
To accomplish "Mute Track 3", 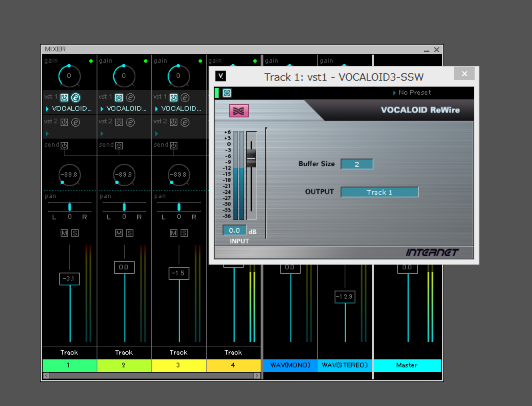I will [x=173, y=233].
